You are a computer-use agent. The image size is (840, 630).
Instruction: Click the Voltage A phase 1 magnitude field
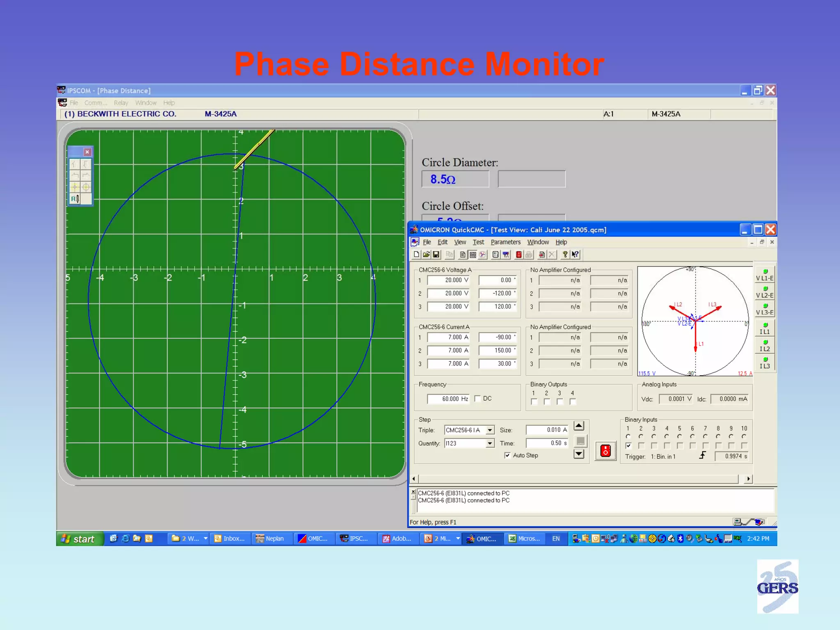tap(448, 280)
